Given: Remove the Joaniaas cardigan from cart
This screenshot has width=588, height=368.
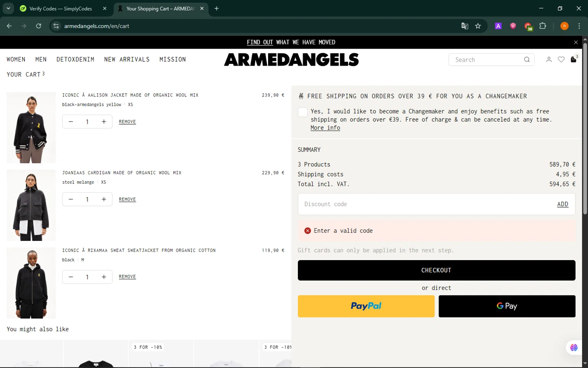Looking at the screenshot, I should (x=127, y=199).
